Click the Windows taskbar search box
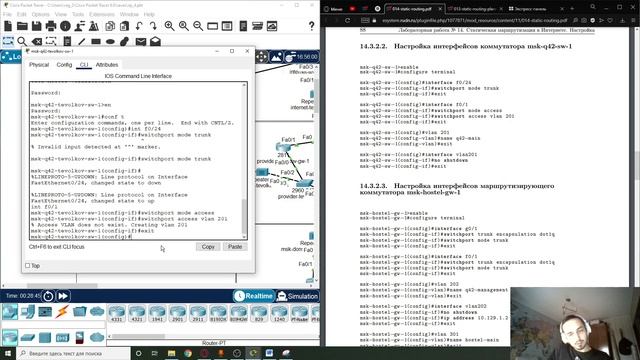The width and height of the screenshot is (640, 360). pos(73,353)
